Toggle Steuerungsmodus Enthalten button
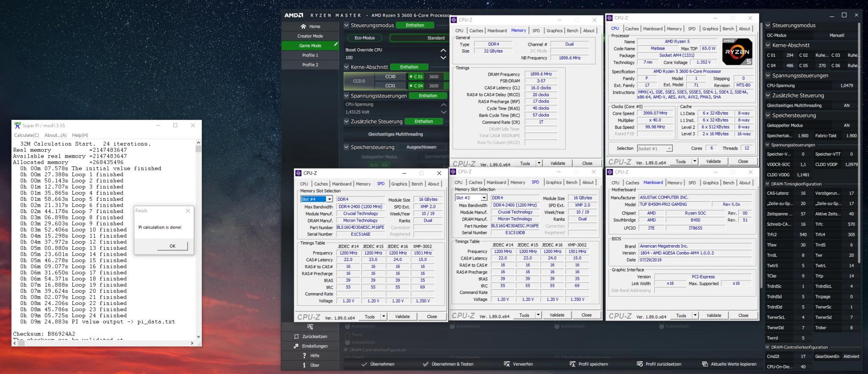 click(415, 25)
